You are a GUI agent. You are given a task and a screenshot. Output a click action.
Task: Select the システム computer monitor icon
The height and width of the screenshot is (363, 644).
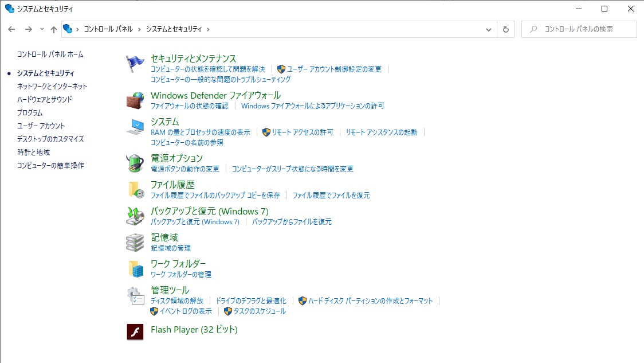tap(135, 127)
